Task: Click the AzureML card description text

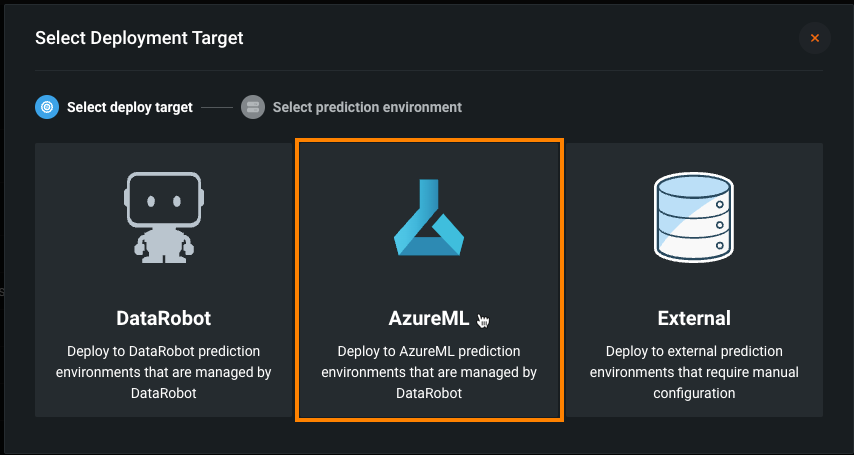Action: point(428,372)
